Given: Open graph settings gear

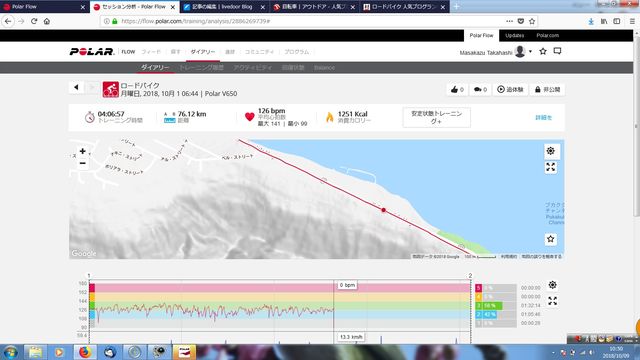Looking at the screenshot, I should (x=552, y=285).
